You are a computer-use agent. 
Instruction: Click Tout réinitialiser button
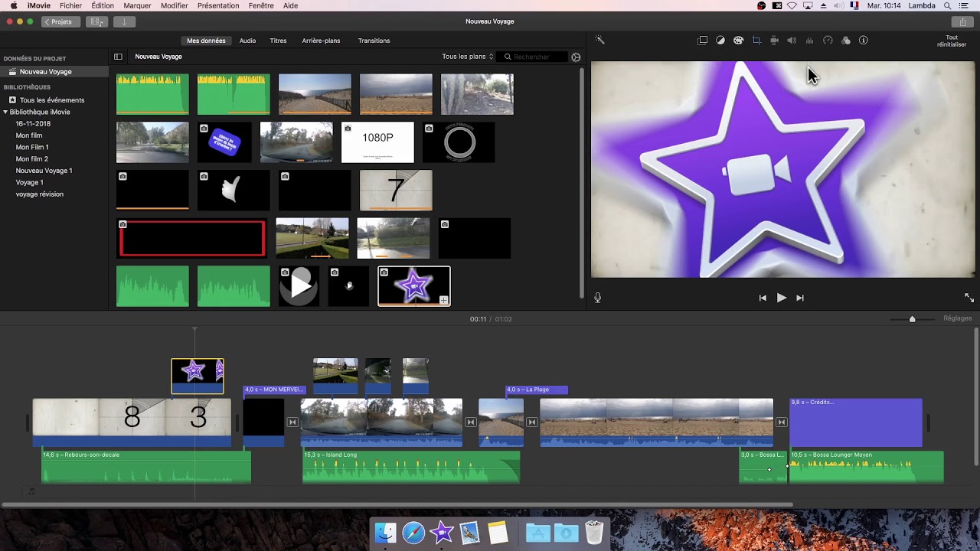click(952, 41)
